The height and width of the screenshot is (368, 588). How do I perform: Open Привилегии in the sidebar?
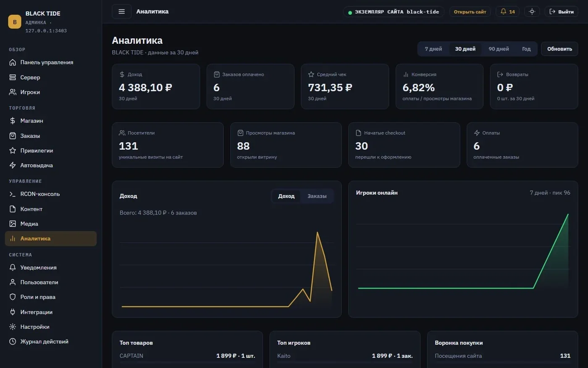click(51, 151)
